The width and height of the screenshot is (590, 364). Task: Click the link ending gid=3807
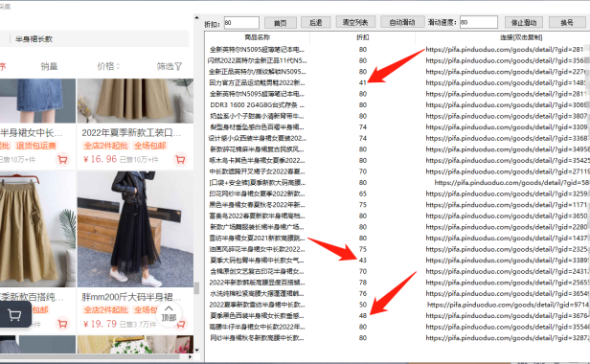[506, 116]
